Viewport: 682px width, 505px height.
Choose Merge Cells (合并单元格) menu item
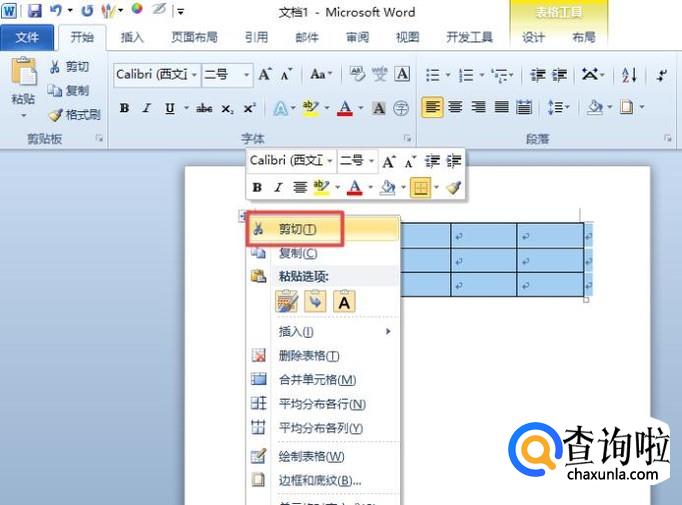[323, 380]
